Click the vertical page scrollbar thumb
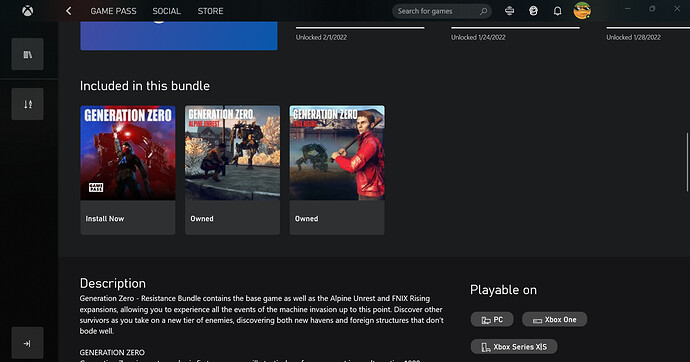690x362 pixels. click(687, 162)
